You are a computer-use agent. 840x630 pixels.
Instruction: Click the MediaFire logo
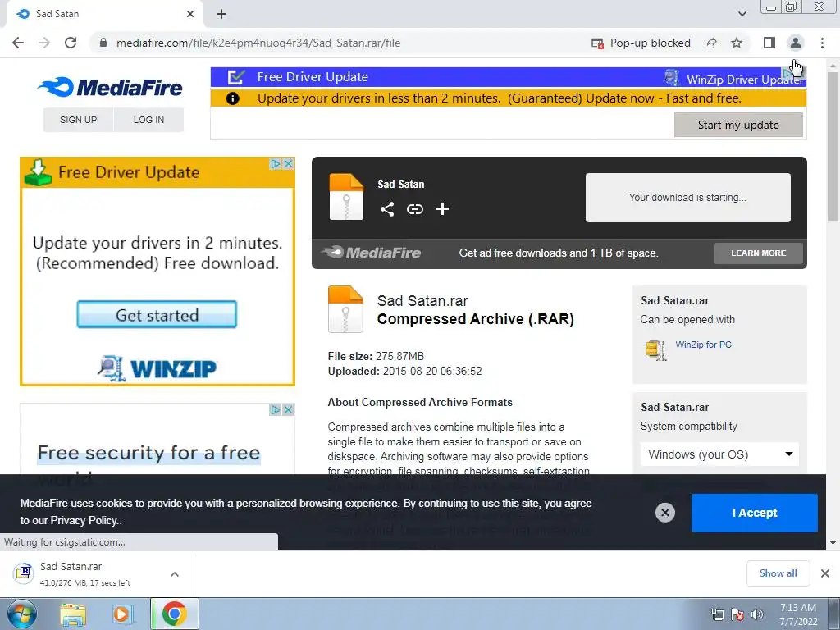111,87
